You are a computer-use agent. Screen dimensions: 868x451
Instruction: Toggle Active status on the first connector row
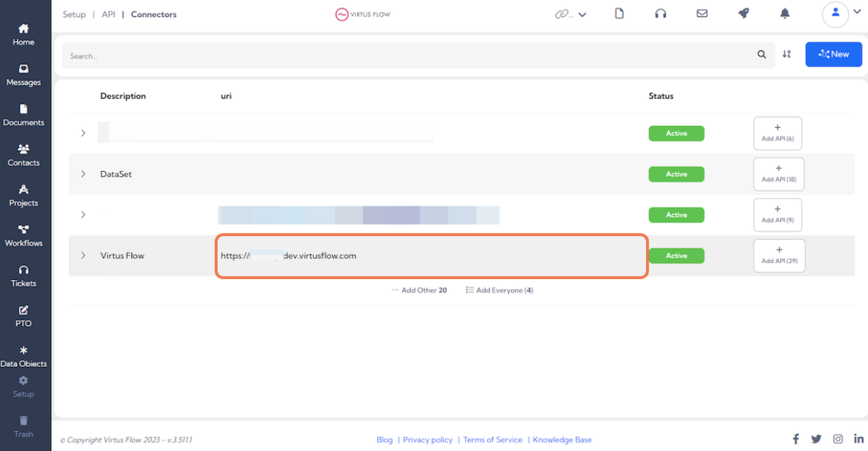676,133
